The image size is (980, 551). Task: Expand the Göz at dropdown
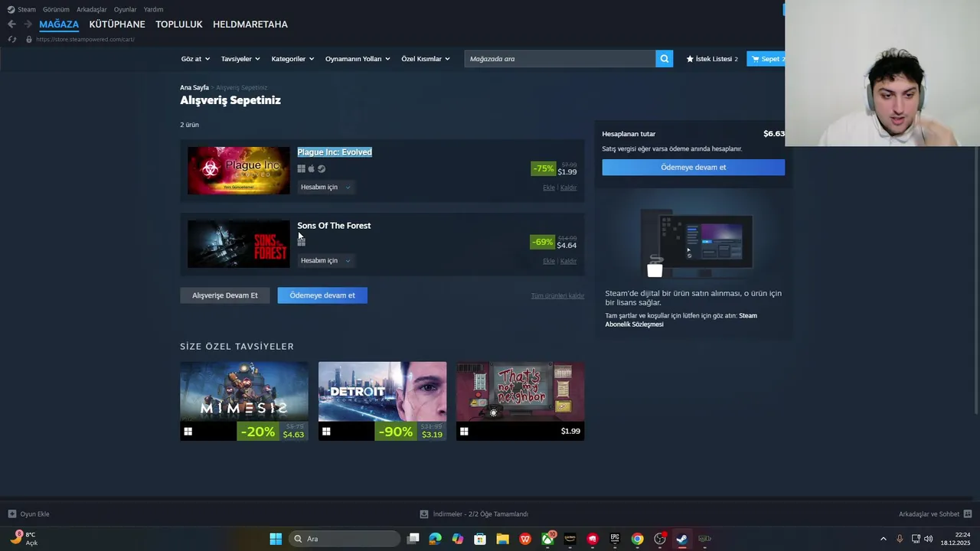[x=195, y=59]
